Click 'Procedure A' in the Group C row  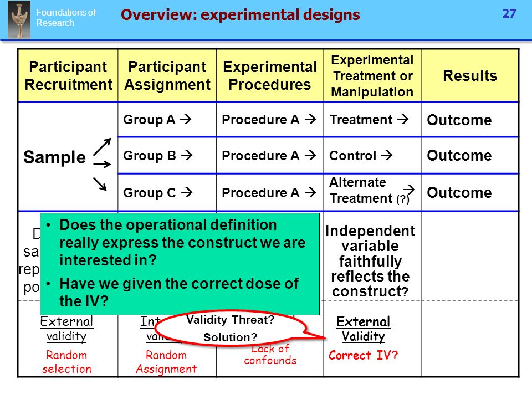coord(260,193)
